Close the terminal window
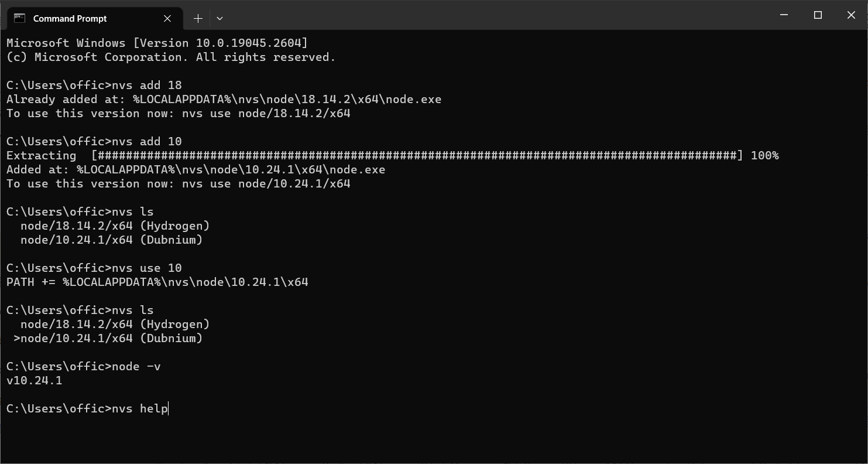Image resolution: width=868 pixels, height=464 pixels. (851, 15)
